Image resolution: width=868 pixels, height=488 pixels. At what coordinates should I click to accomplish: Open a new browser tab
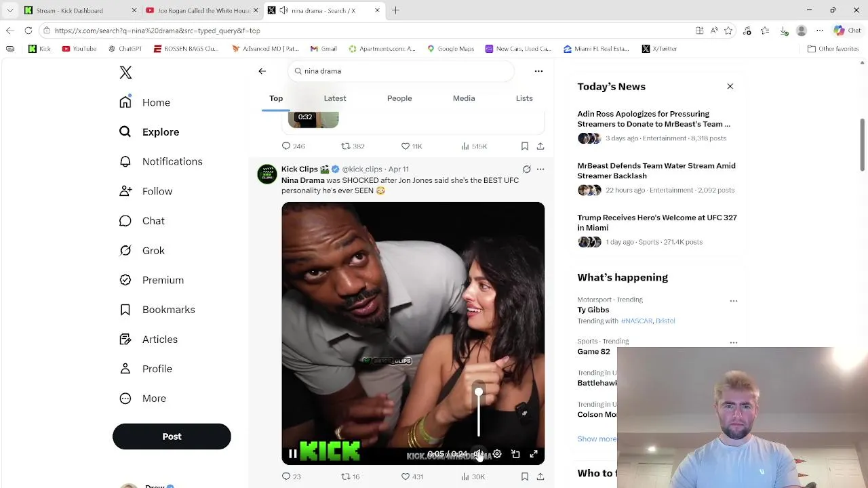pyautogui.click(x=395, y=10)
